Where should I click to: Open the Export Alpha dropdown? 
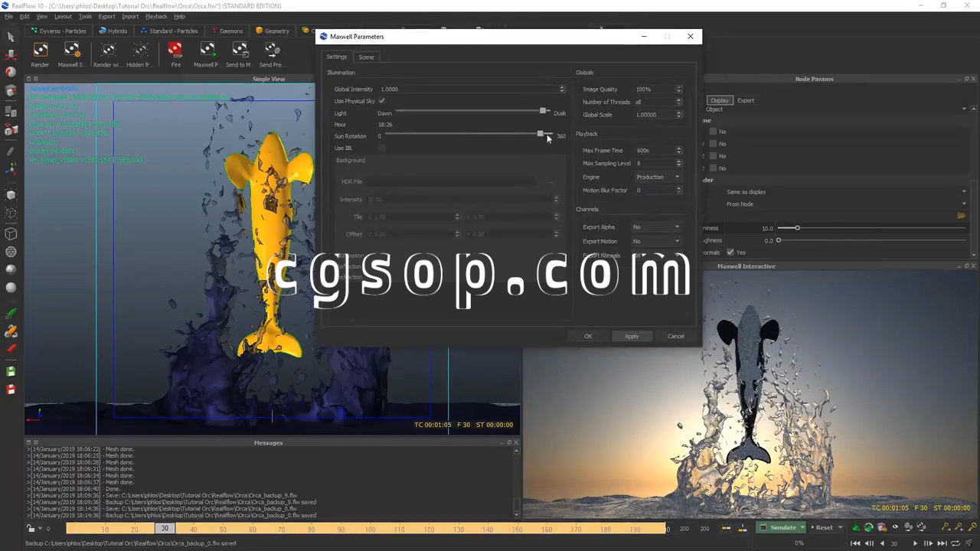point(656,227)
